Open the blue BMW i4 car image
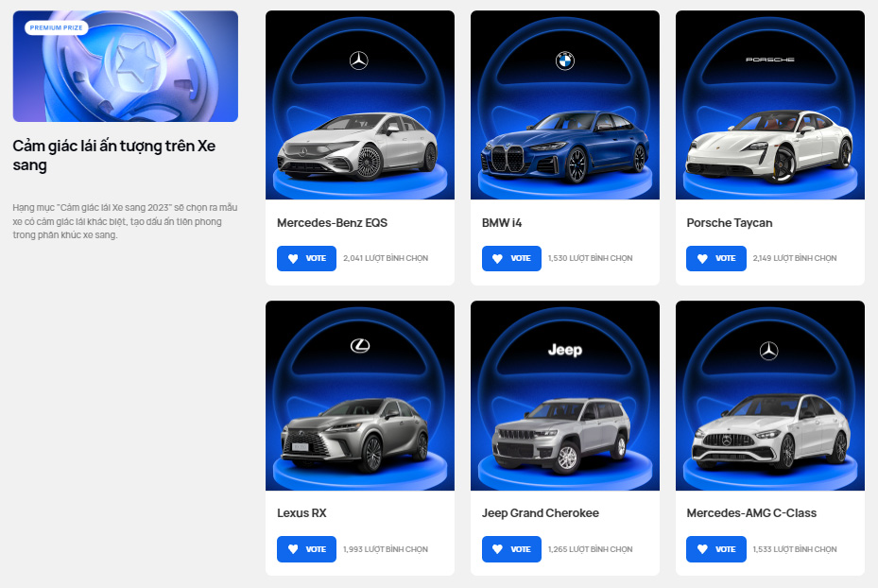Image resolution: width=878 pixels, height=588 pixels. (565, 147)
